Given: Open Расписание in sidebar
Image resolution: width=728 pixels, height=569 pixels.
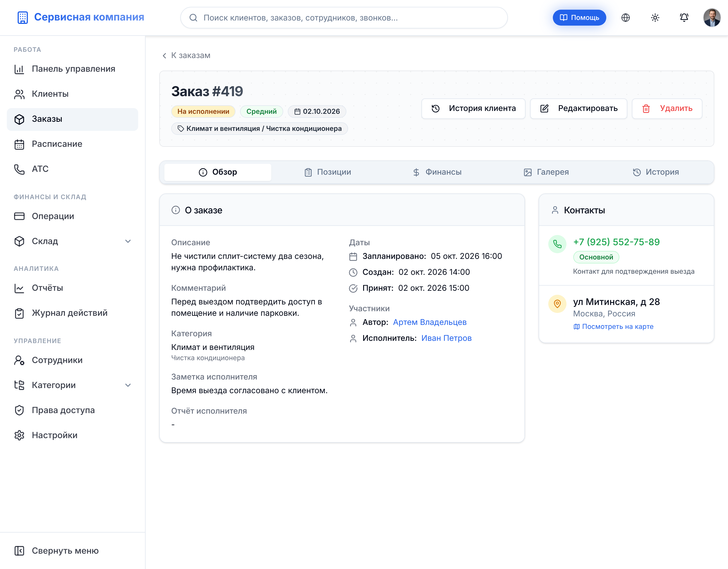Looking at the screenshot, I should [72, 144].
